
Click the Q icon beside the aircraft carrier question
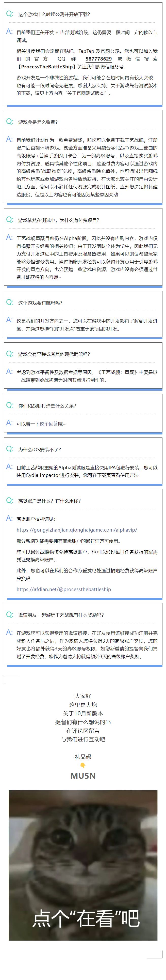click(9, 303)
